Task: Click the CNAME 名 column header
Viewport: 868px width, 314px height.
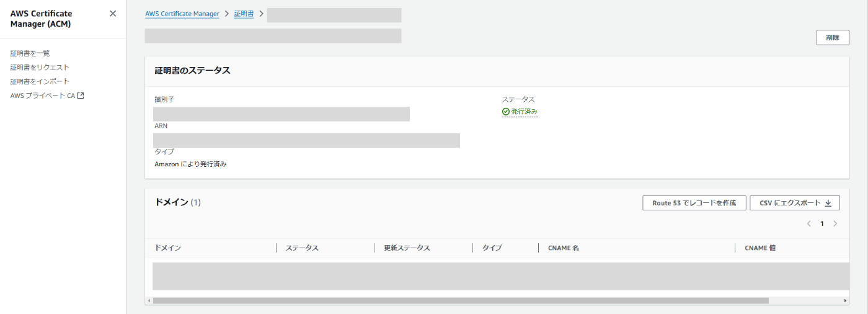Action: point(564,248)
